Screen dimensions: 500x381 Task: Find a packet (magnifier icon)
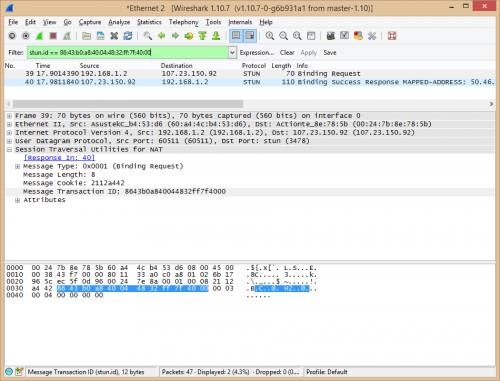[148, 36]
